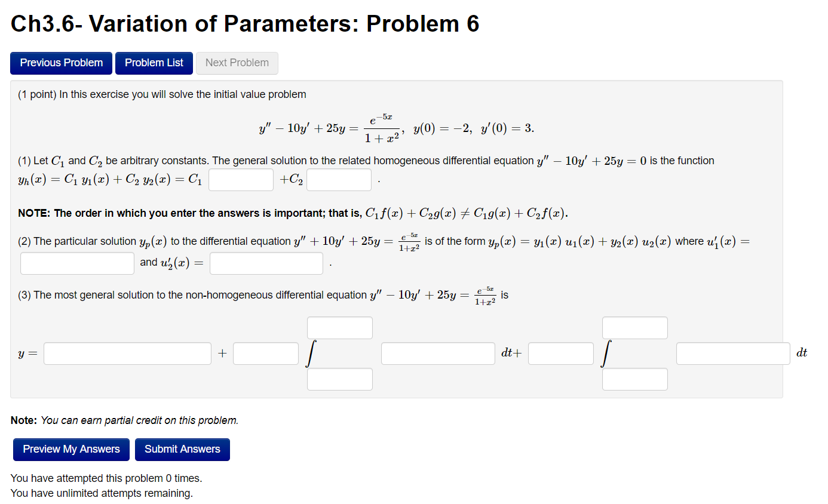Click the upper limit box of second integral
Screen dimensions: 828x504
634,327
